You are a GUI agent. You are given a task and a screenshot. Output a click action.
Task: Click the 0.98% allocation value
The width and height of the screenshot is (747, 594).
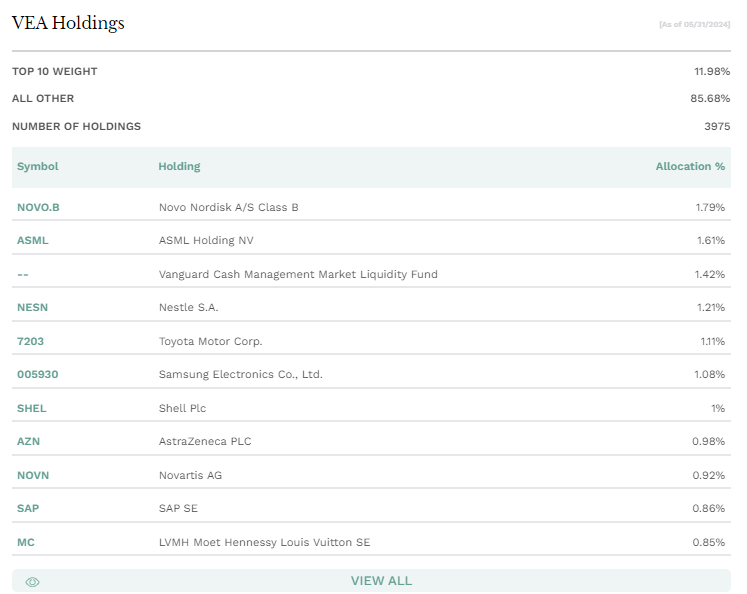(x=708, y=441)
